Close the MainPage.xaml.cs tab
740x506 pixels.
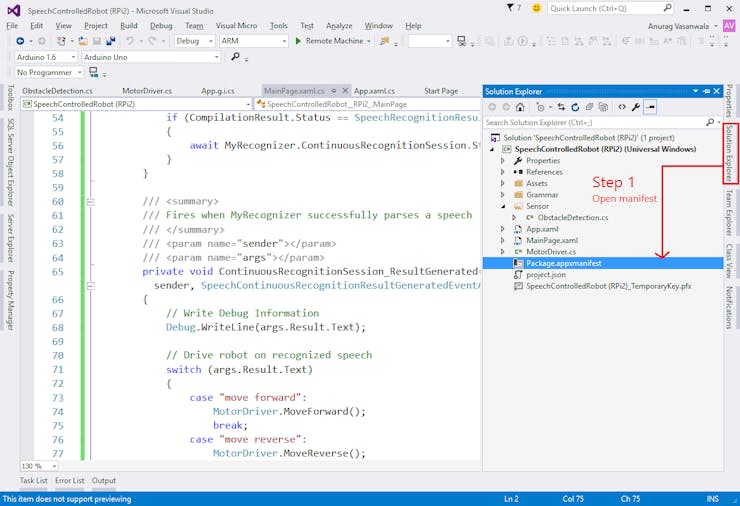[x=345, y=90]
